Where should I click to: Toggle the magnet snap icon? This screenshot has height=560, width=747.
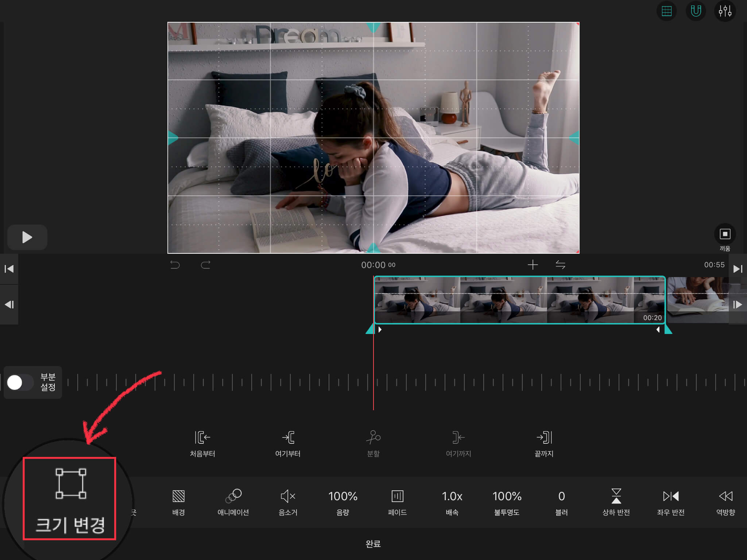pos(696,11)
